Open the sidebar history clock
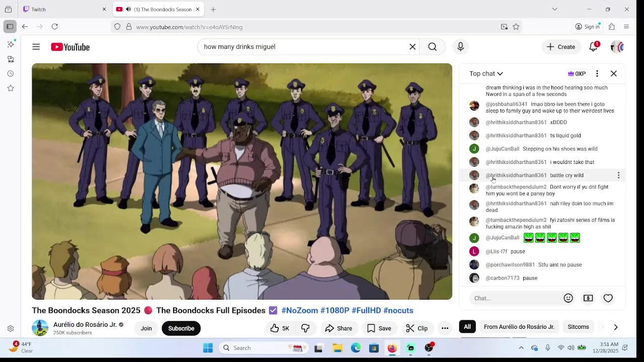The height and width of the screenshot is (362, 644). point(11,73)
